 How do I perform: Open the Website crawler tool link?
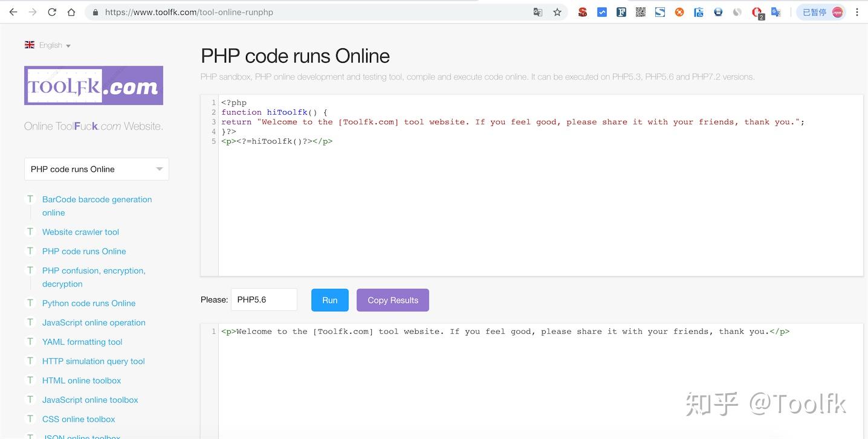80,232
